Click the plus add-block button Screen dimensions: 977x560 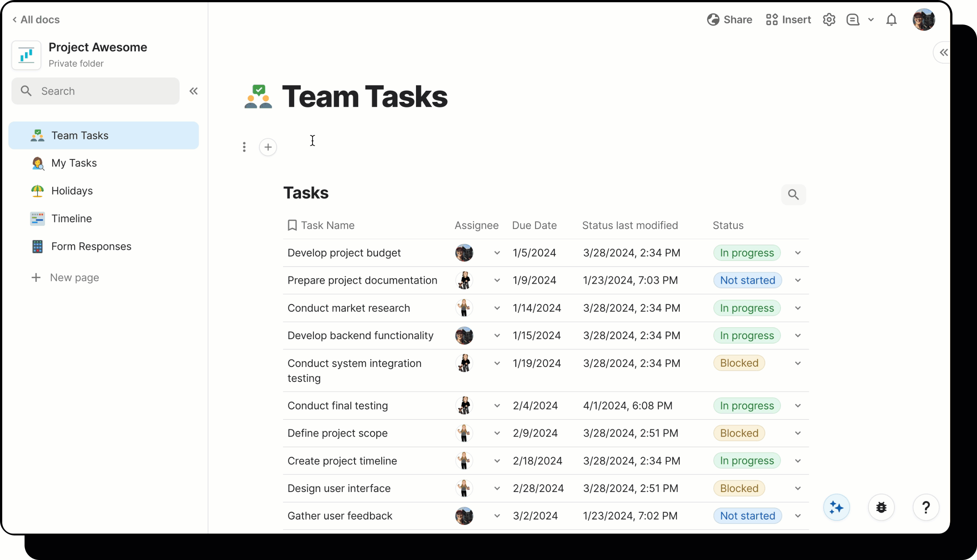click(268, 147)
